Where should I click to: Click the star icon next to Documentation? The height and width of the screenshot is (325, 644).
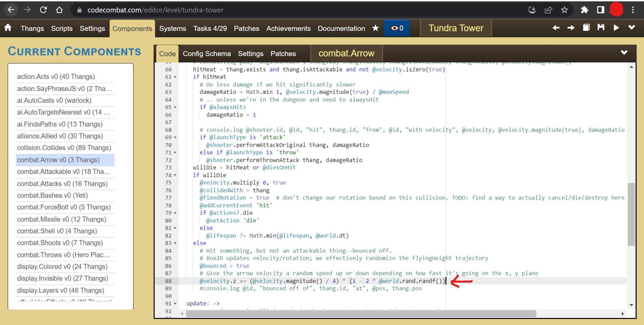375,28
